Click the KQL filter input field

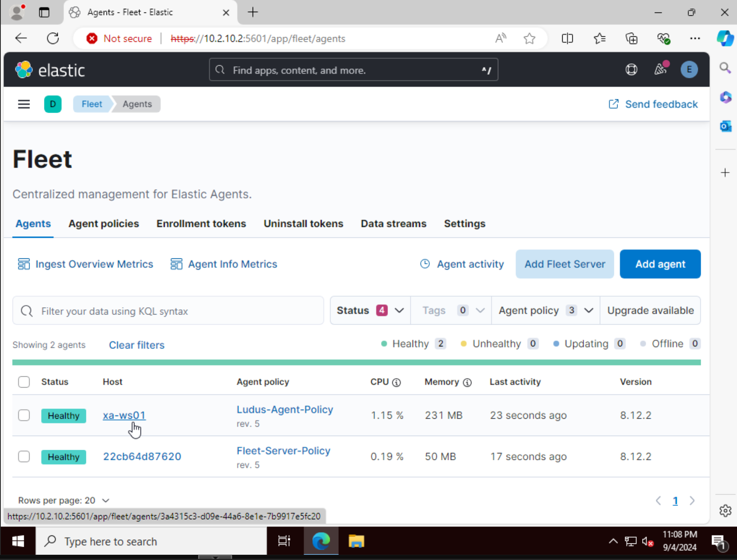[168, 311]
